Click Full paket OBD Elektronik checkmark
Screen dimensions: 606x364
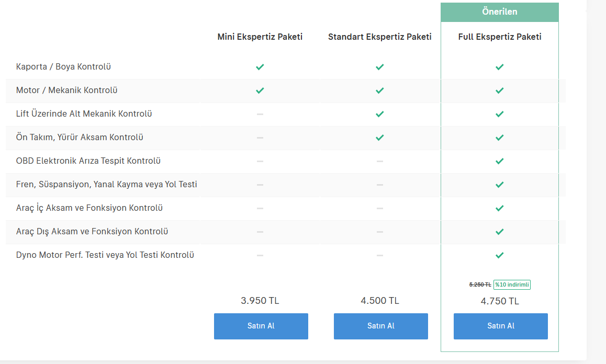[500, 161]
